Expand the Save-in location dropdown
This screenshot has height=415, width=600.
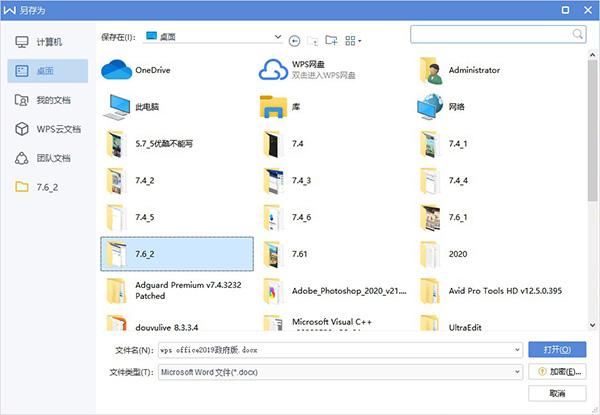click(278, 37)
